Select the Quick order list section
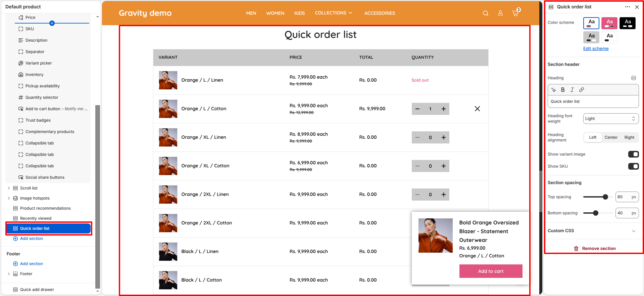Screen dimensions: 644x296 click(49, 228)
